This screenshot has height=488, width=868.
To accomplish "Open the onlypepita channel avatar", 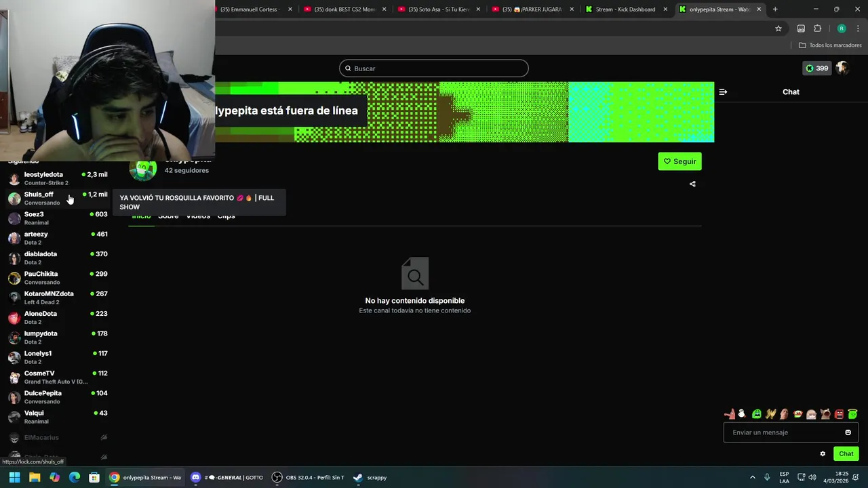I will 142,169.
